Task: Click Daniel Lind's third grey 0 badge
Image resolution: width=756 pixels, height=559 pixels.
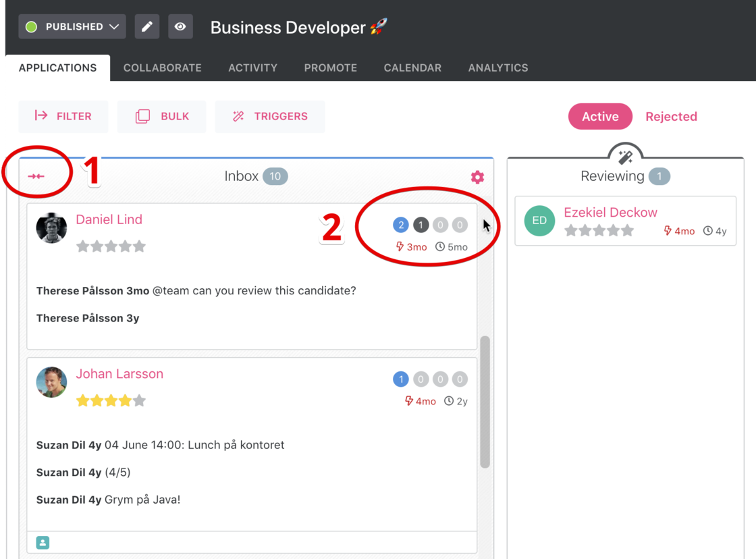Action: pos(440,225)
